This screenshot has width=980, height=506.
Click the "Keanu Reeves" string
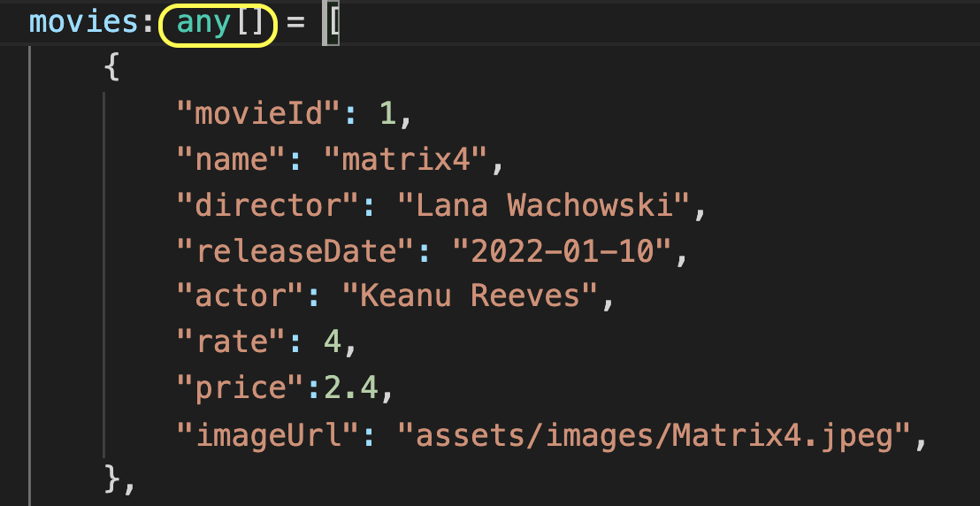coord(471,296)
